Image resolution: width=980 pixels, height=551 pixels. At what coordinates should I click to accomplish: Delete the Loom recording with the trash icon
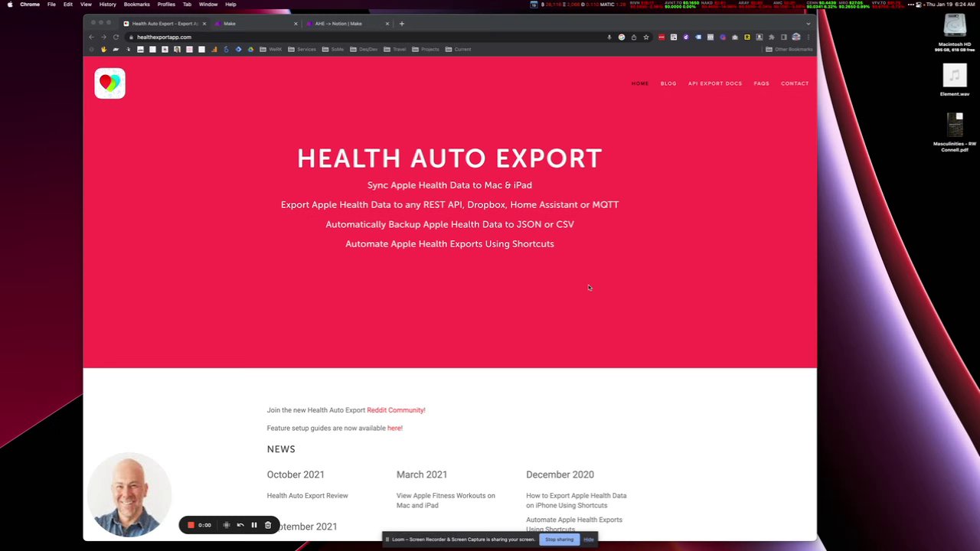(268, 525)
